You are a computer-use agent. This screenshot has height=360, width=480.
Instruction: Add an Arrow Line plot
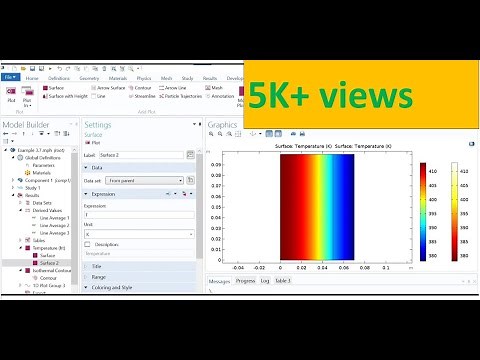(x=172, y=88)
